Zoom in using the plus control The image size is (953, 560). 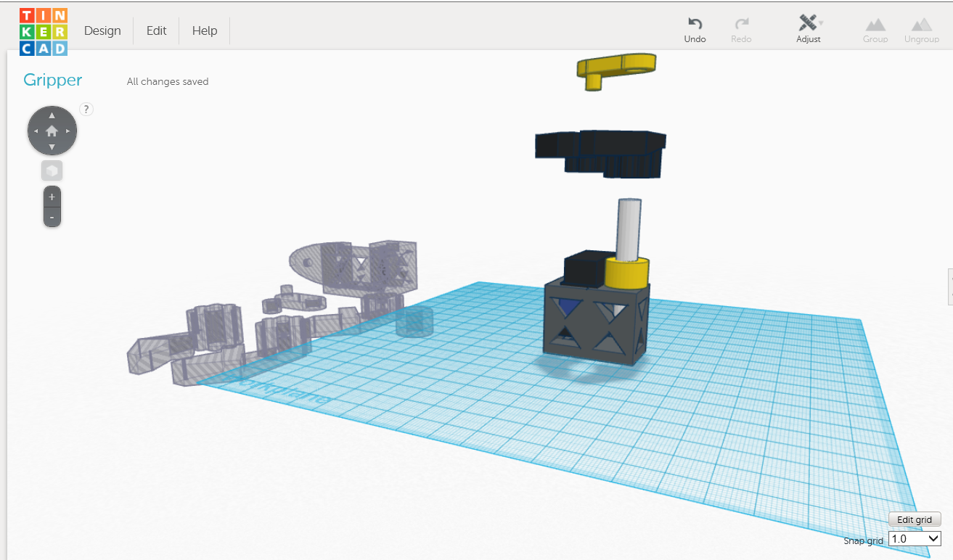(x=52, y=196)
